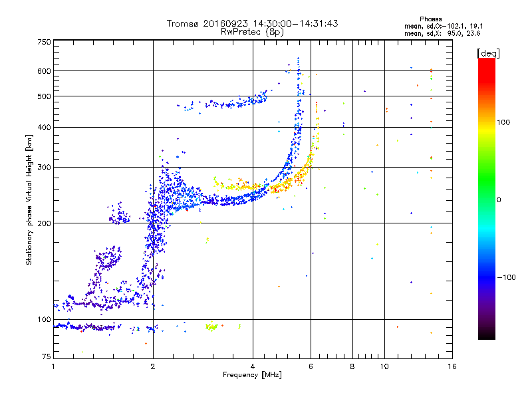This screenshot has width=532, height=399.
Task: Click the colorbar label '0'
Action: click(x=499, y=199)
